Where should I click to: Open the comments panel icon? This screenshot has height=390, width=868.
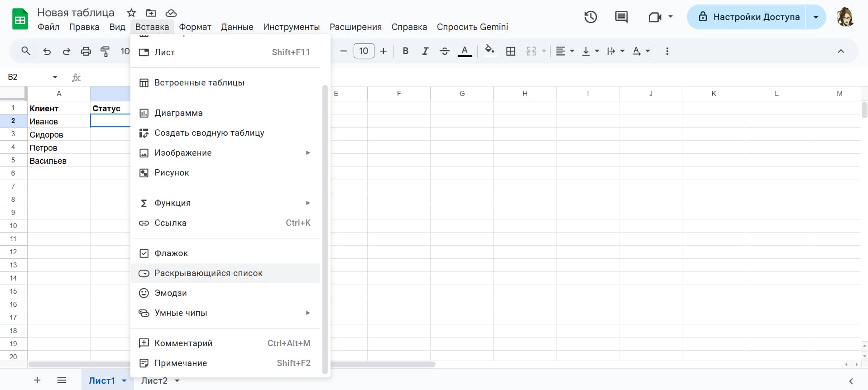point(621,17)
